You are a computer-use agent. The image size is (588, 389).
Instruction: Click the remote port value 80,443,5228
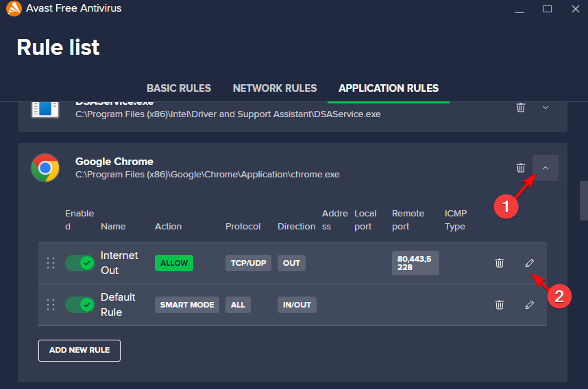(x=415, y=263)
